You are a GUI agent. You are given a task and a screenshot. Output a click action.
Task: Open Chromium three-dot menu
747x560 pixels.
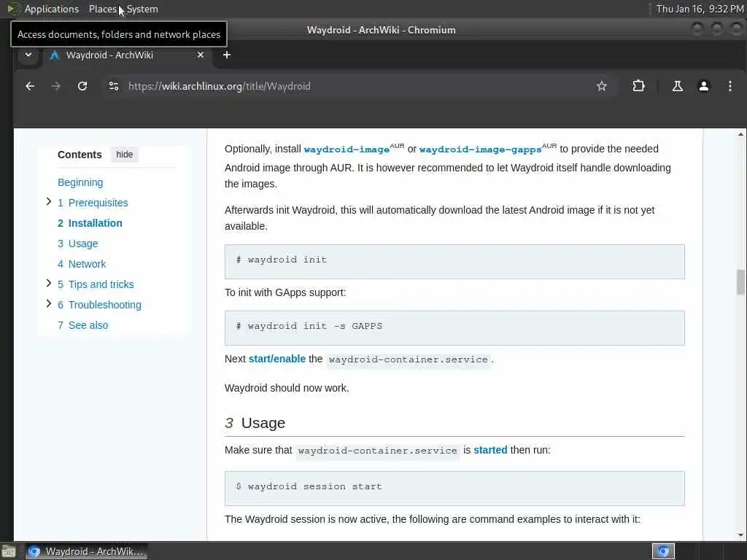pos(729,86)
